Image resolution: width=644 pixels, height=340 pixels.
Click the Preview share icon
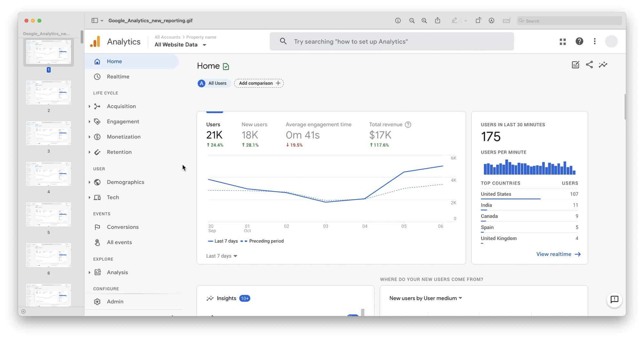(438, 20)
